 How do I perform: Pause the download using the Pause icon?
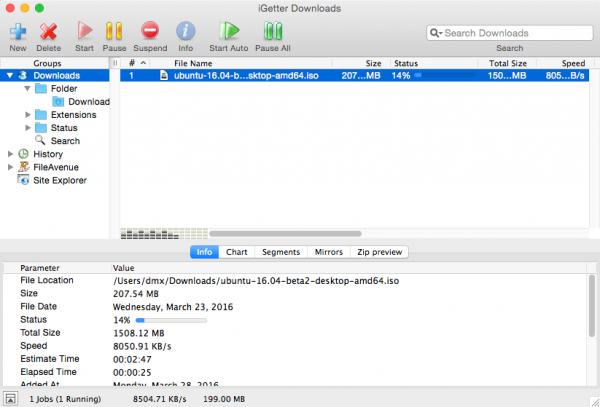[114, 31]
